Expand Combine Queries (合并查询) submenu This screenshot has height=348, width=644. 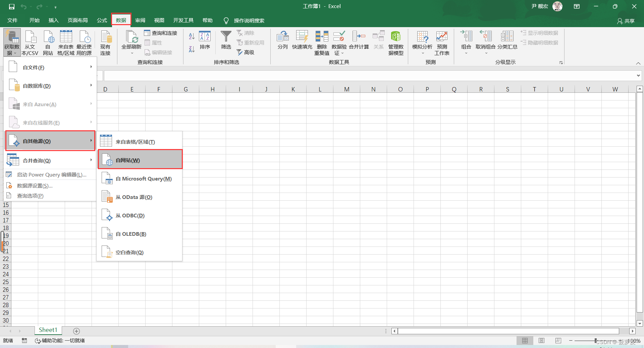coord(50,160)
